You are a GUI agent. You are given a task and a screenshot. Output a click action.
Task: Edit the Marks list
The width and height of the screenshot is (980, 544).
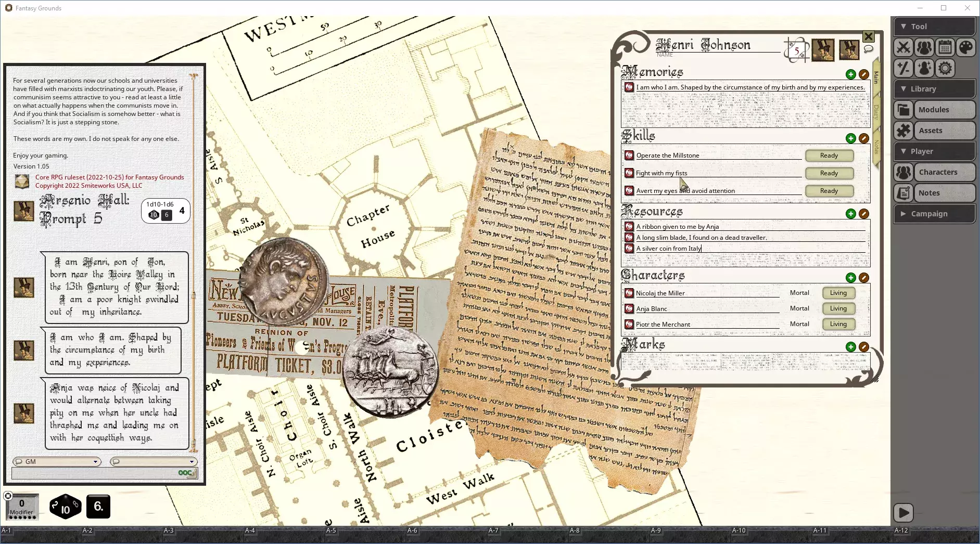[864, 347]
